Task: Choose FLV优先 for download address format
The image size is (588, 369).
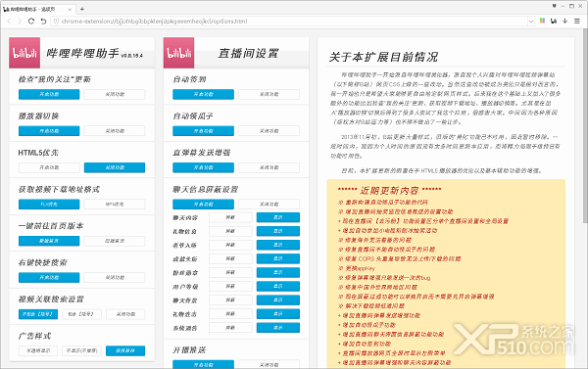Action: tap(49, 205)
